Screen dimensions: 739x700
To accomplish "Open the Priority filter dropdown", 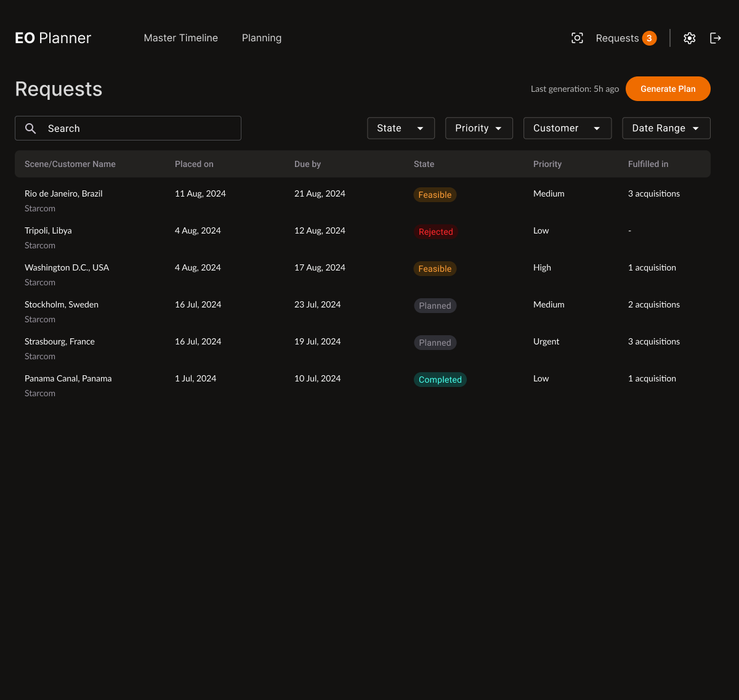I will 479,128.
